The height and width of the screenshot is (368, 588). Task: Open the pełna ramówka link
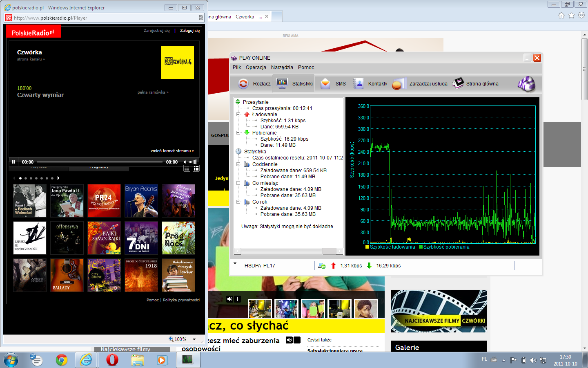(153, 92)
